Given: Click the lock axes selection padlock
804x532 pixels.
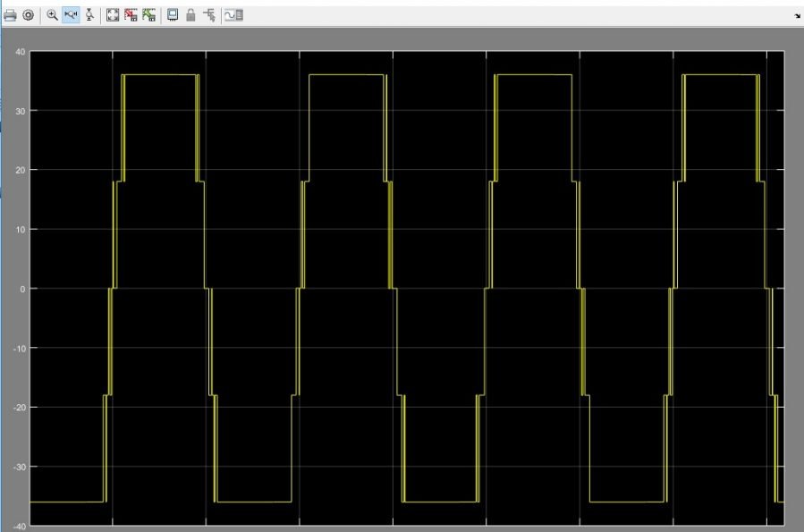Looking at the screenshot, I should click(190, 15).
